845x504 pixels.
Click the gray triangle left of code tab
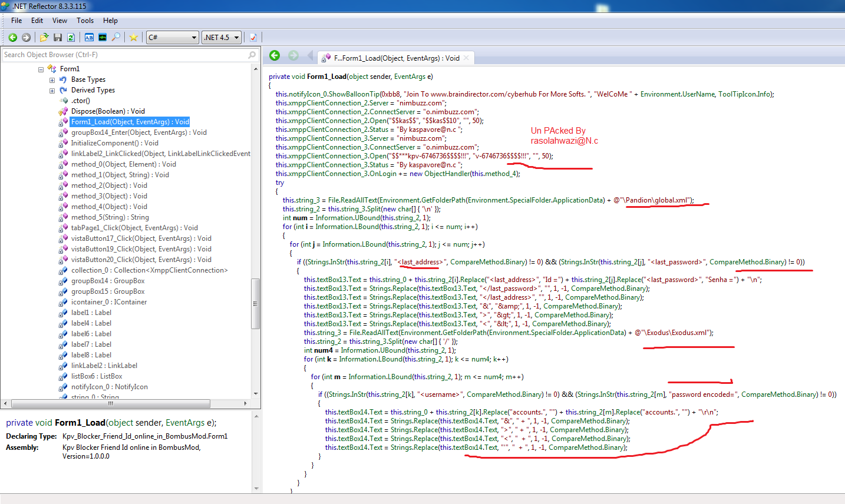[x=310, y=56]
